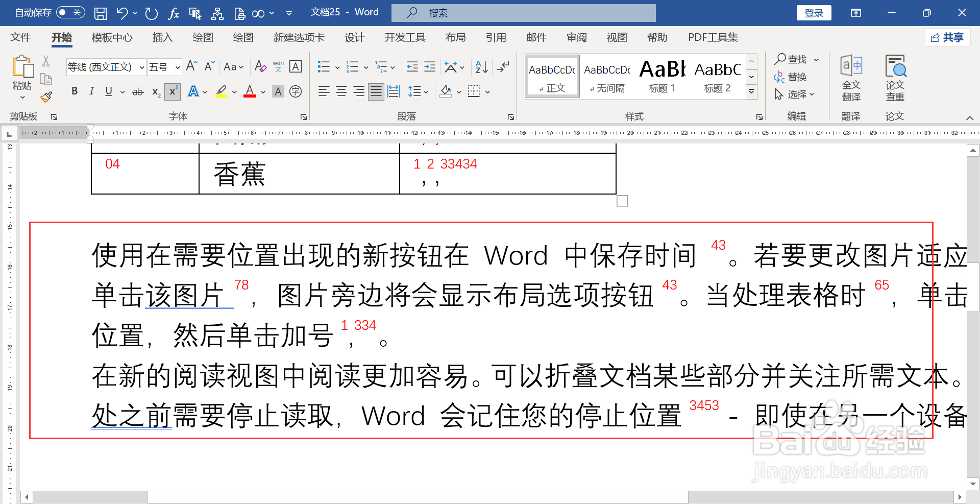The image size is (980, 504).
Task: Switch to the 审阅 Review tab
Action: (576, 37)
